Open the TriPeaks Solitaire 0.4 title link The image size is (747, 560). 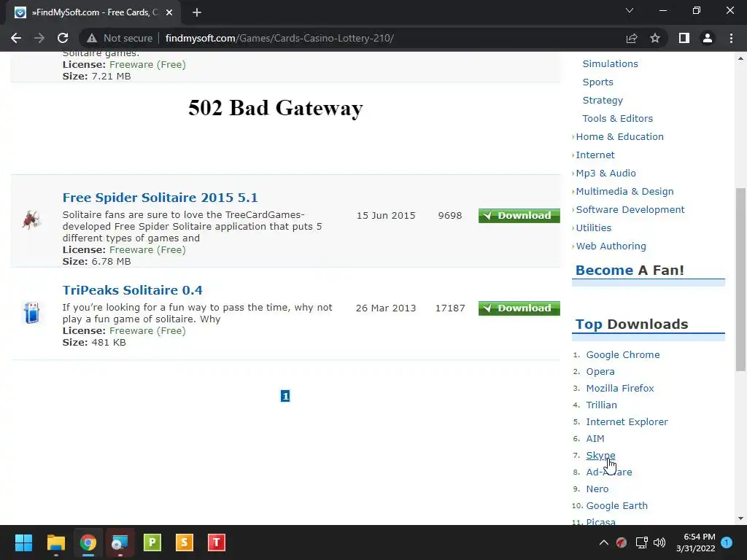coord(133,290)
